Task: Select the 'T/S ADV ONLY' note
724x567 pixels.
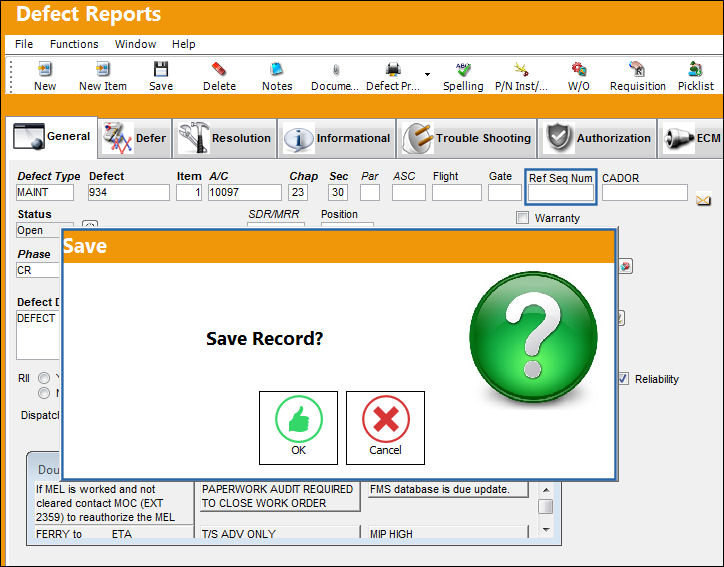Action: tap(279, 534)
